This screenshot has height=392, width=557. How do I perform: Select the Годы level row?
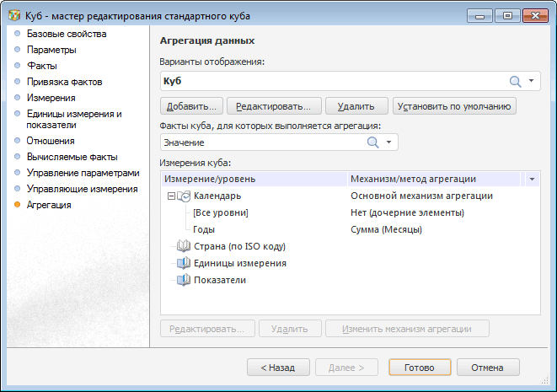coord(204,229)
